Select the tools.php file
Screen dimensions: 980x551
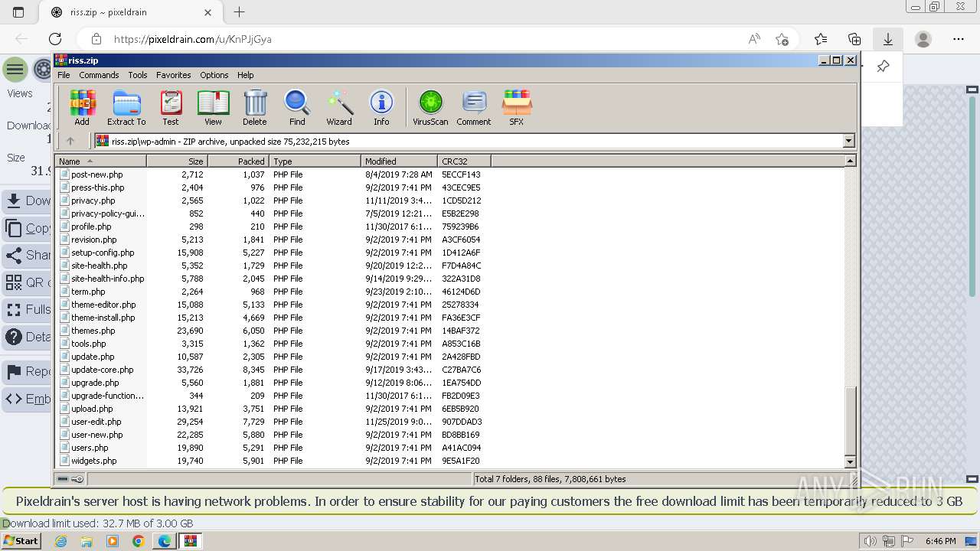[x=88, y=344]
